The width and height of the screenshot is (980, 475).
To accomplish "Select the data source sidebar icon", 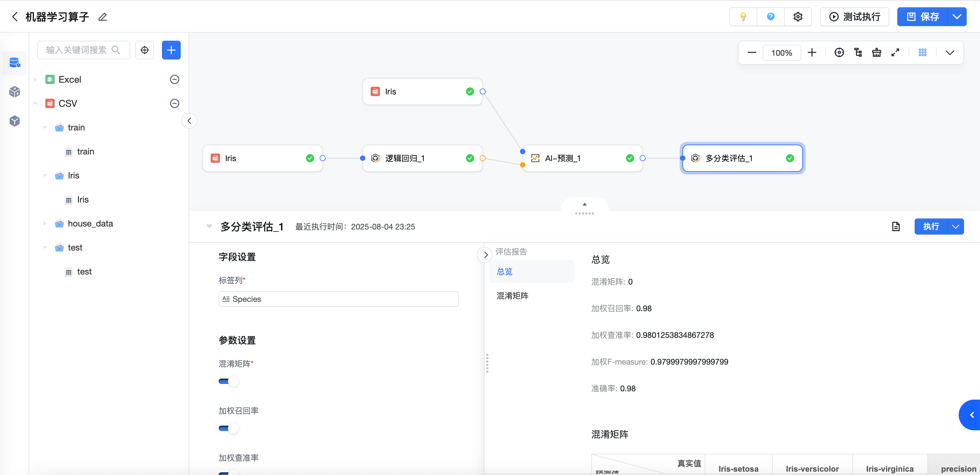I will (x=14, y=63).
